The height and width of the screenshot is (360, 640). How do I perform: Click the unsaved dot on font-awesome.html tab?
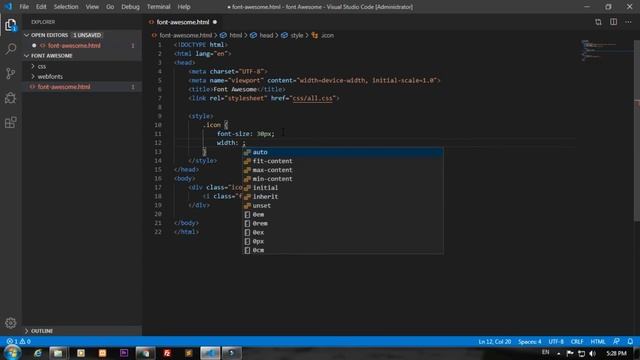[x=215, y=22]
